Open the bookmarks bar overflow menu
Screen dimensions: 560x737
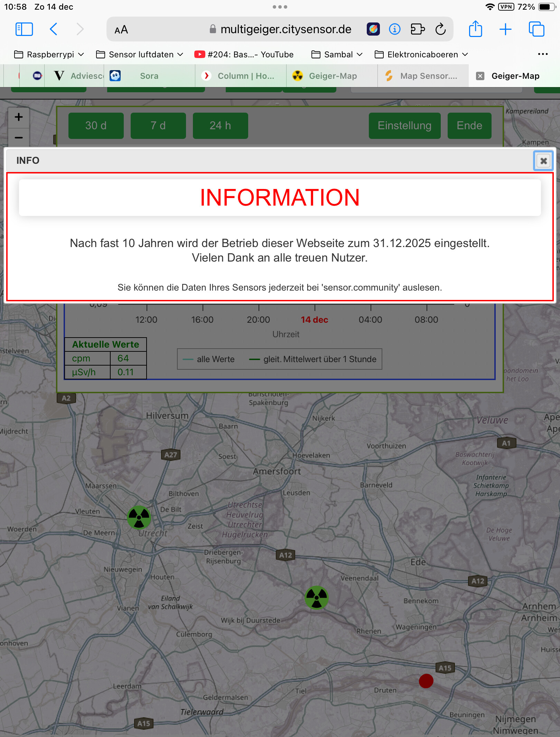(x=543, y=54)
